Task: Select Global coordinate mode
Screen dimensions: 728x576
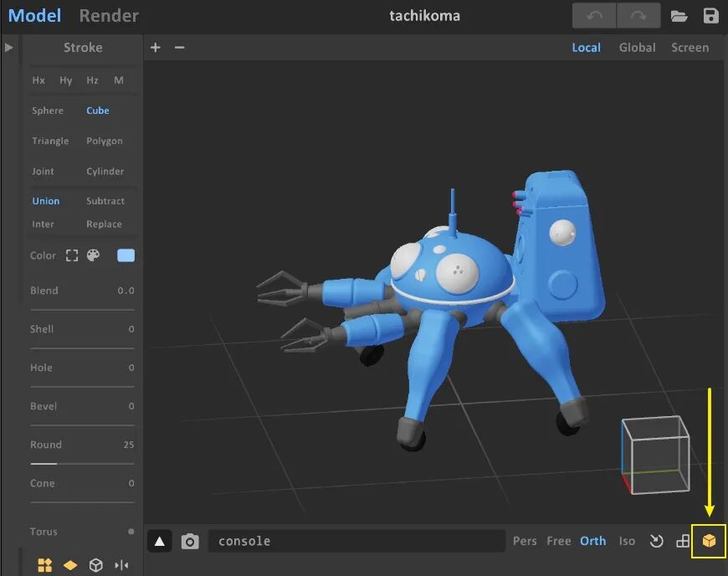Action: click(x=637, y=48)
